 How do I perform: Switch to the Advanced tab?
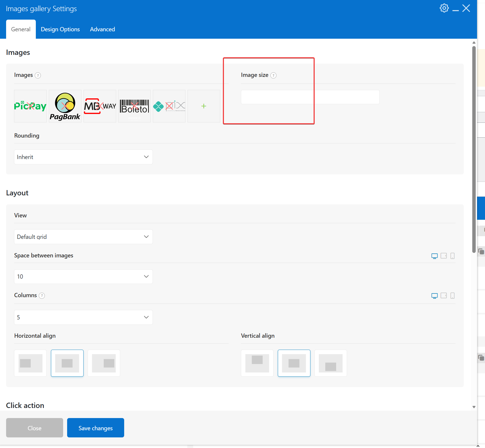point(102,29)
